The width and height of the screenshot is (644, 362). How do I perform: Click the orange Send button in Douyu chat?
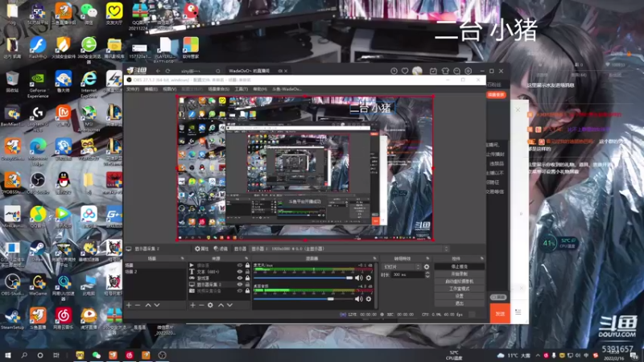[x=500, y=314]
